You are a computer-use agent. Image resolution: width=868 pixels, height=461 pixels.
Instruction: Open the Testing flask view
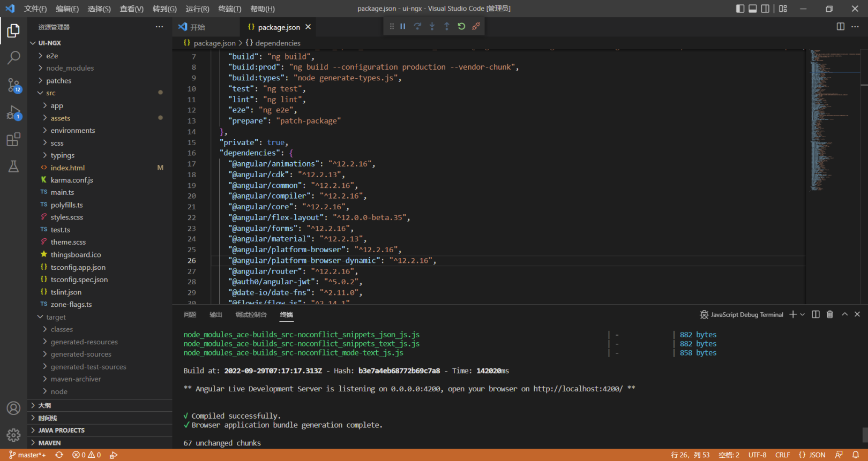pyautogui.click(x=13, y=167)
